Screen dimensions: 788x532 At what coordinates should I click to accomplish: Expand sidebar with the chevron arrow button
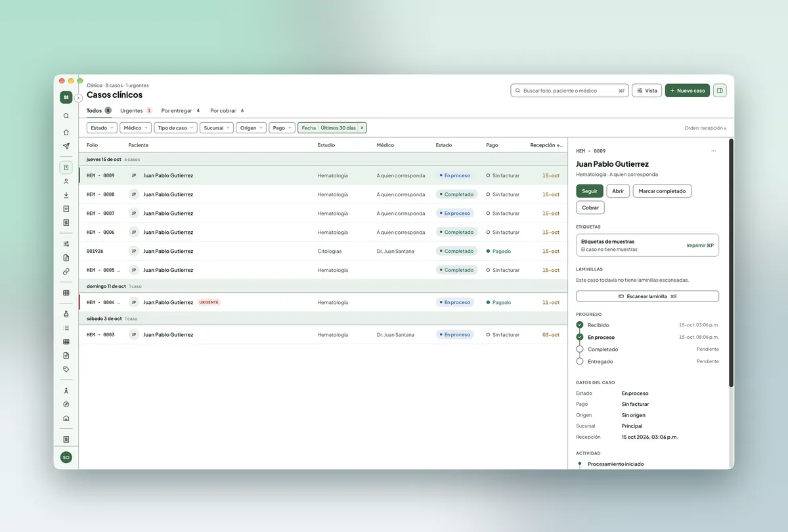tap(78, 98)
